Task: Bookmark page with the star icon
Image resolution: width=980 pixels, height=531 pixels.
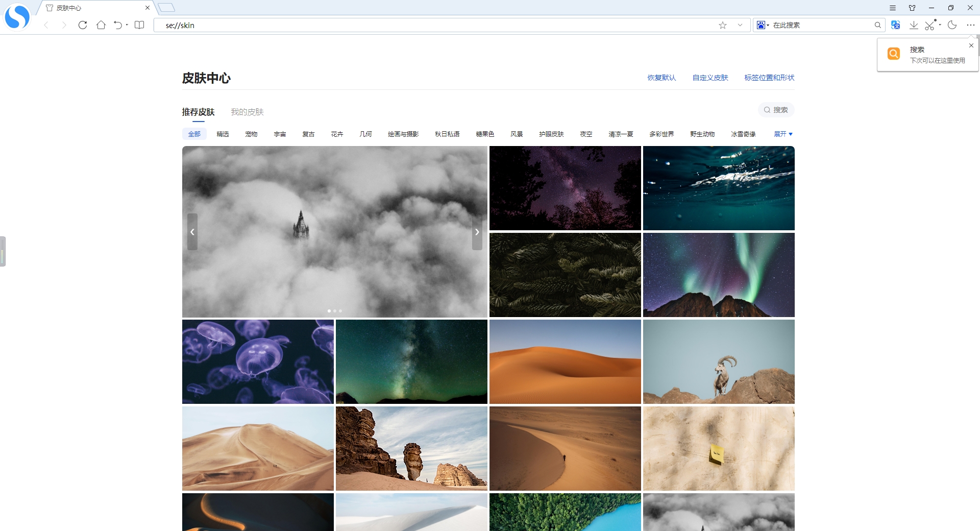Action: pyautogui.click(x=723, y=25)
